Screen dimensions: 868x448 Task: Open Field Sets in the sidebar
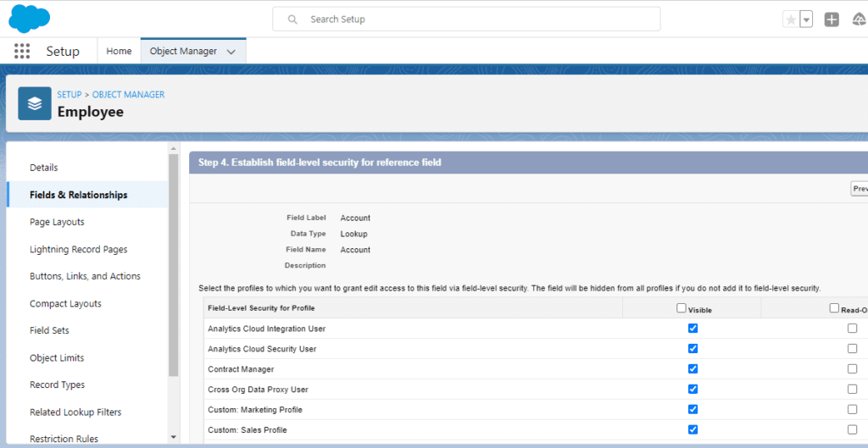49,330
